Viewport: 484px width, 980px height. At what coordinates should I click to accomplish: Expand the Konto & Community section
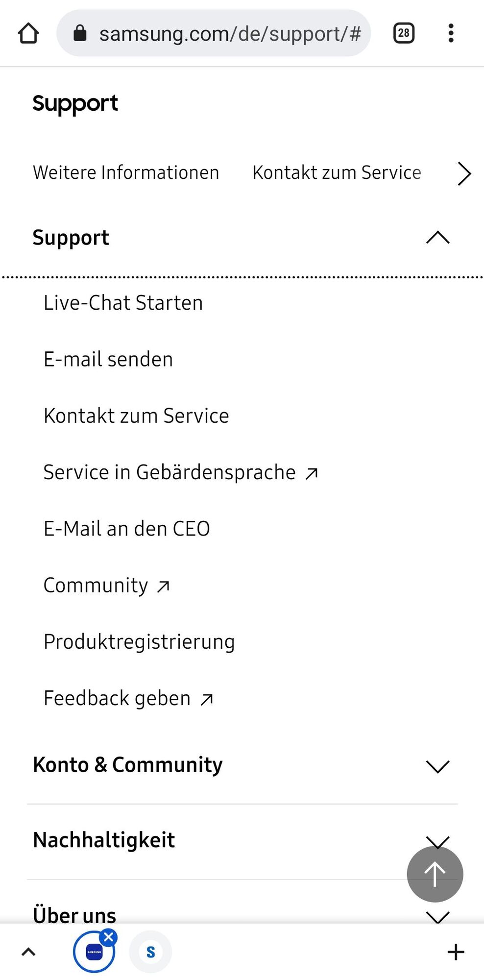pos(437,766)
